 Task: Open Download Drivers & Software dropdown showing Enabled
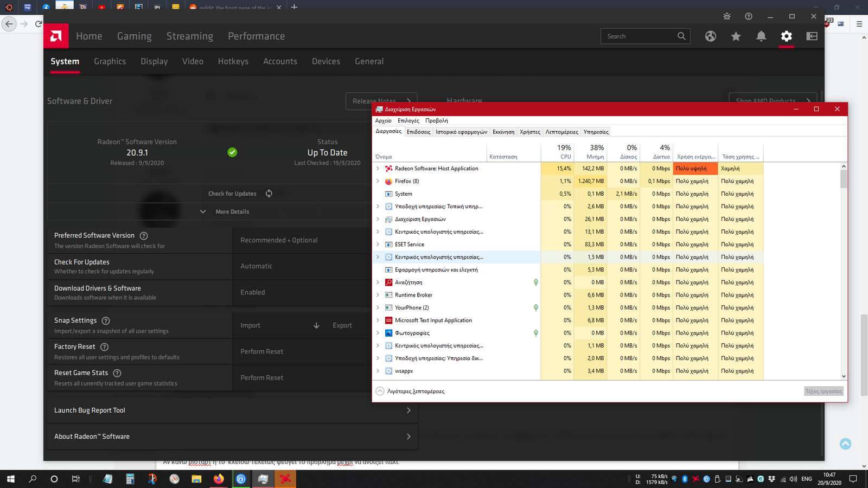[302, 292]
